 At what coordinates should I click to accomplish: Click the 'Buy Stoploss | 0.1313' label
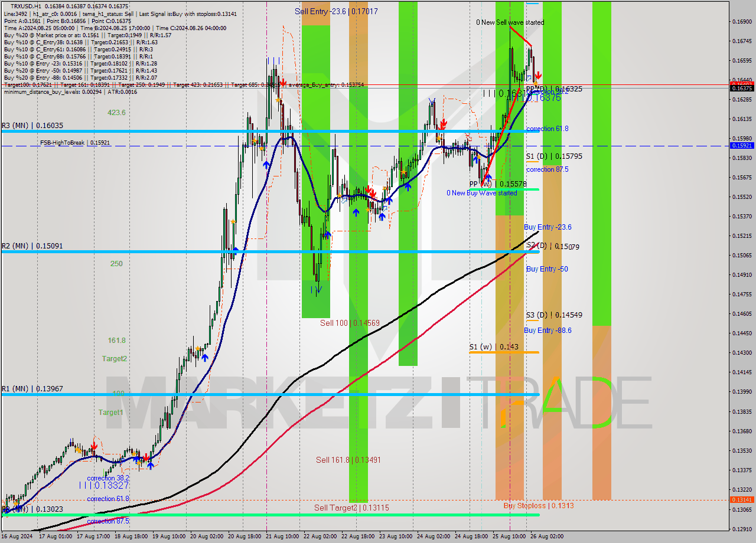[x=539, y=506]
